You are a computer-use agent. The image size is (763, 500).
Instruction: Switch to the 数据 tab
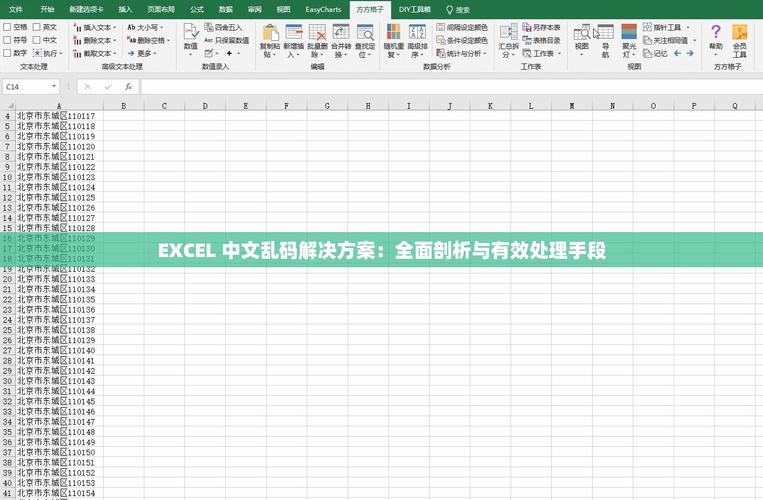point(225,9)
